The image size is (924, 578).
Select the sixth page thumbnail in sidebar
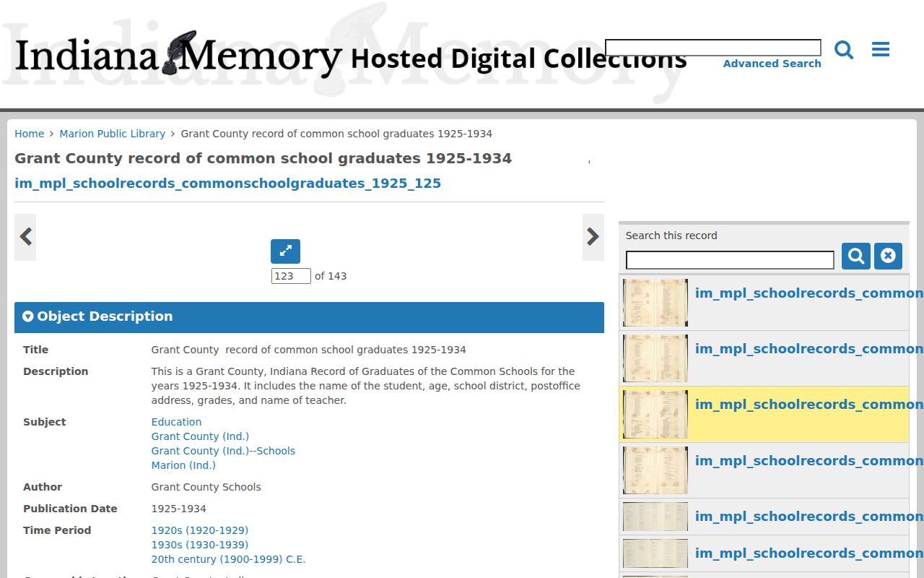pyautogui.click(x=655, y=553)
